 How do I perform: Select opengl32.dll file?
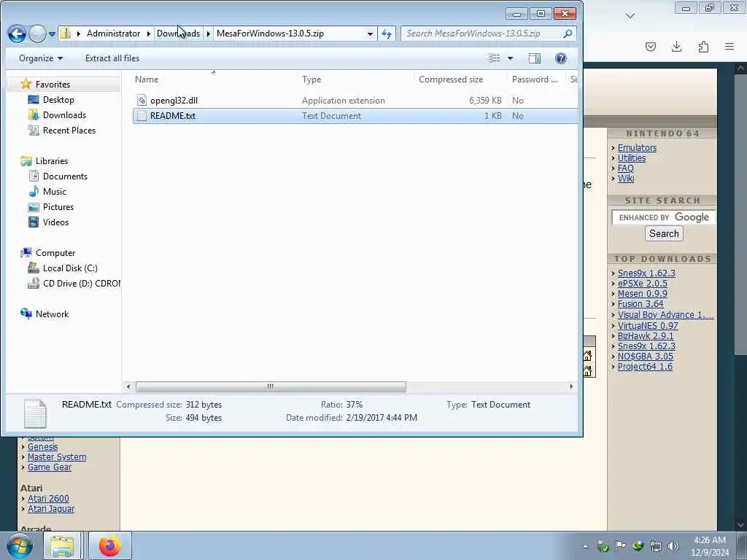pos(174,101)
